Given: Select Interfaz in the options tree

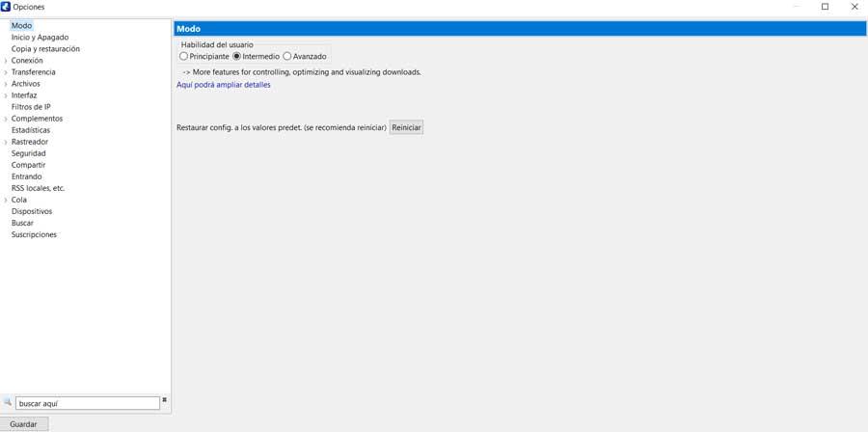Looking at the screenshot, I should click(24, 95).
